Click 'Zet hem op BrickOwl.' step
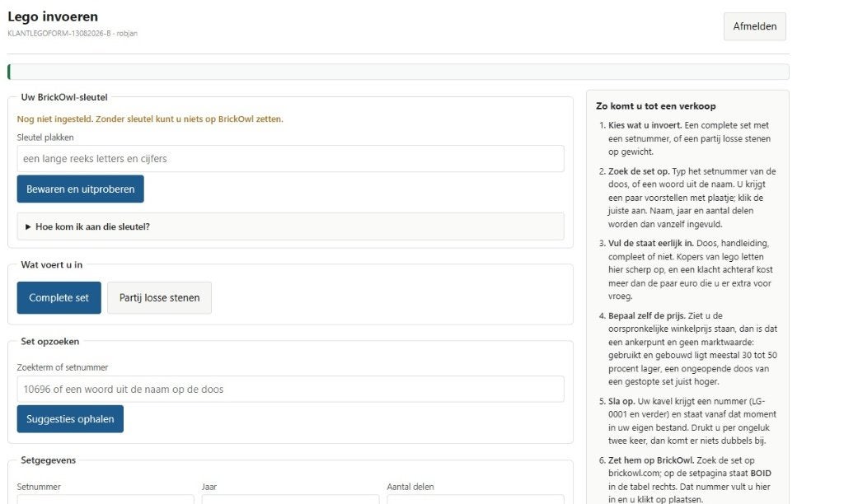 (x=651, y=460)
